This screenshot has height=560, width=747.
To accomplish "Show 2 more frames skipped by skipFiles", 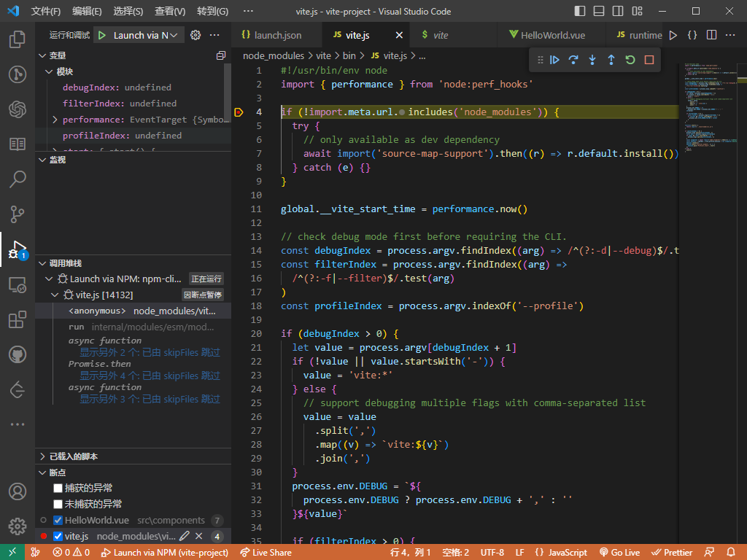I will [x=150, y=352].
